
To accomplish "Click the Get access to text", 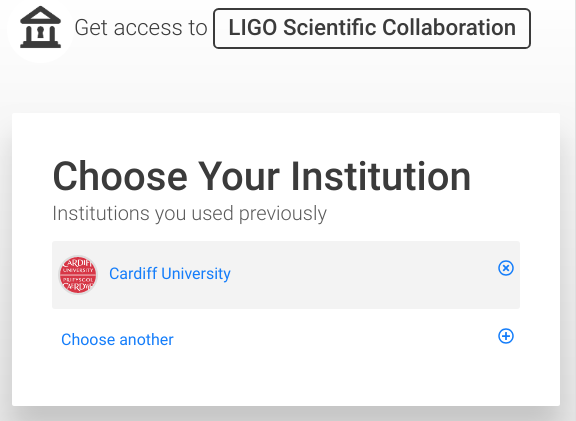I will pyautogui.click(x=141, y=28).
